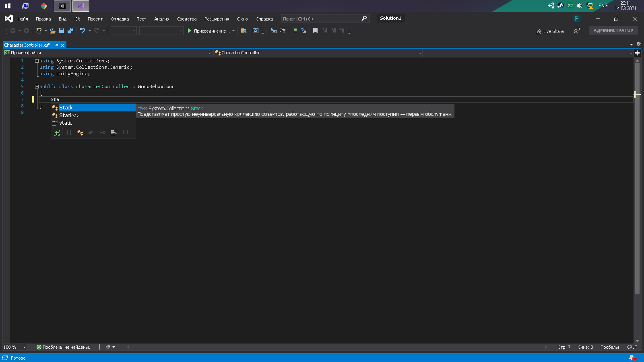Click the scroll-down arrow of the editor scrollbar
The width and height of the screenshot is (644, 362).
pyautogui.click(x=637, y=341)
